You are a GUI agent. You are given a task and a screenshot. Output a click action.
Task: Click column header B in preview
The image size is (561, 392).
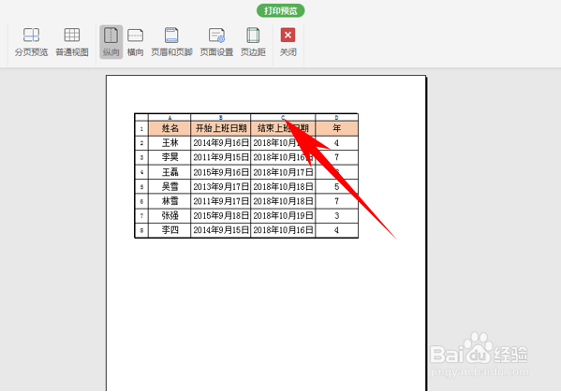tap(221, 118)
